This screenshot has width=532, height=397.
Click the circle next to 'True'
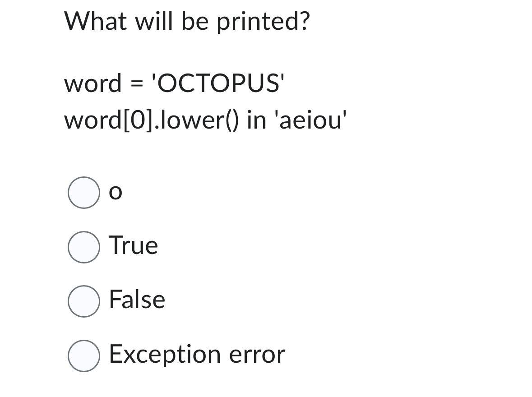pos(84,246)
